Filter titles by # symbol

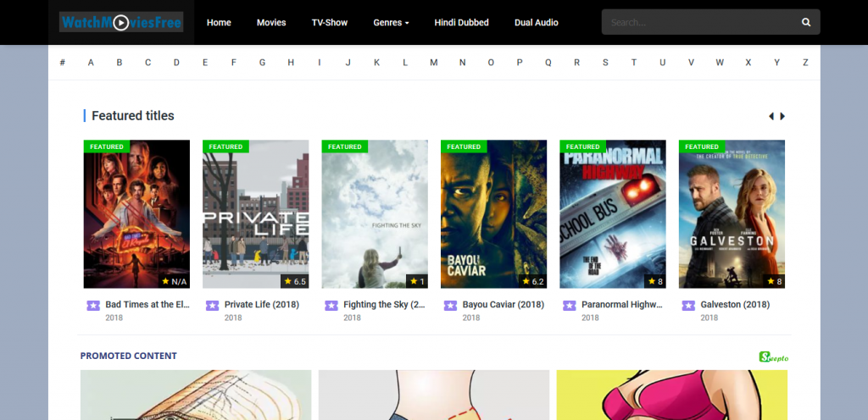click(x=63, y=63)
